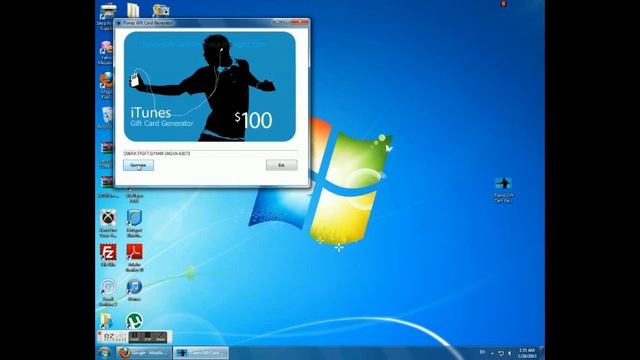Open the Recycle Bin desktop icon

106,118
